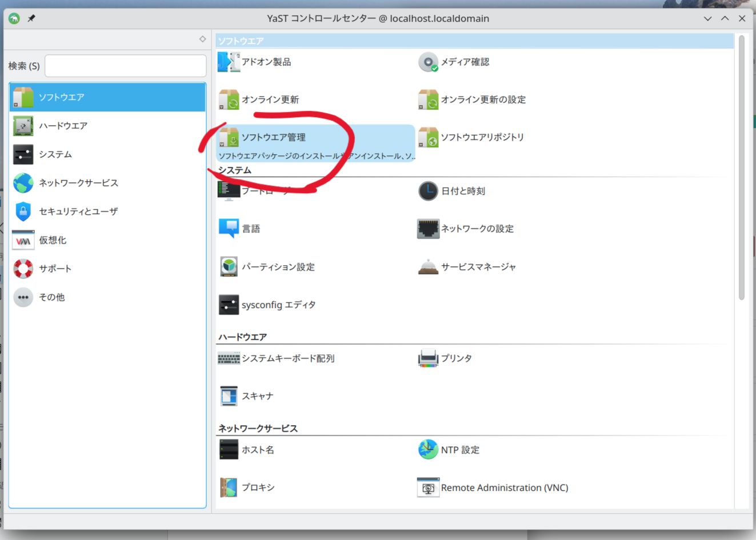Select セキュリティとユーザ category in sidebar

(x=107, y=211)
